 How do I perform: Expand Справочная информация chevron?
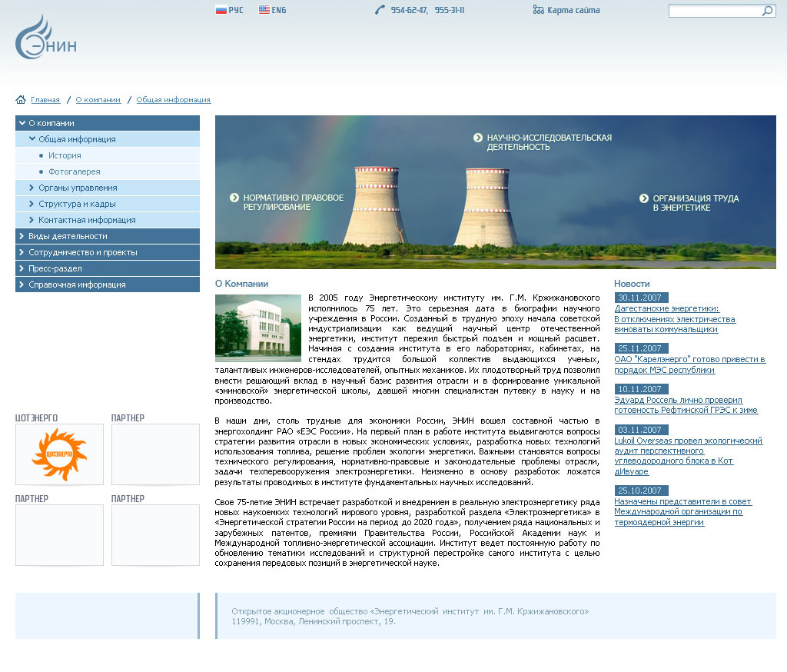[x=21, y=284]
